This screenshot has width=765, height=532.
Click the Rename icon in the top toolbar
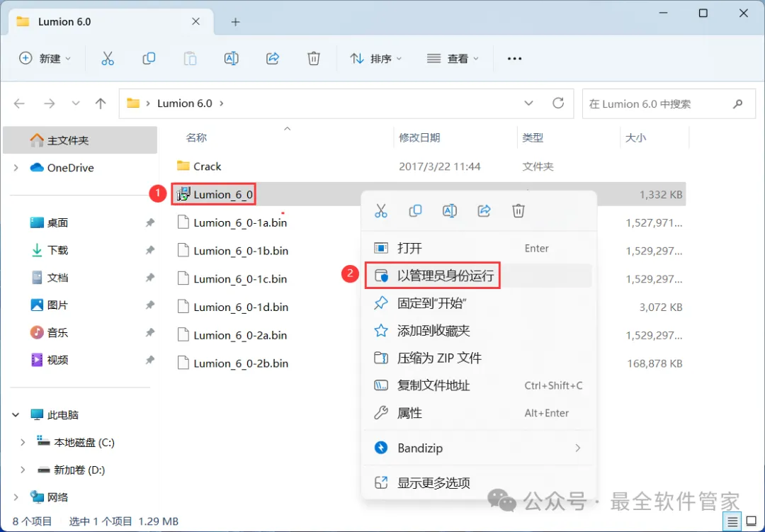(231, 59)
